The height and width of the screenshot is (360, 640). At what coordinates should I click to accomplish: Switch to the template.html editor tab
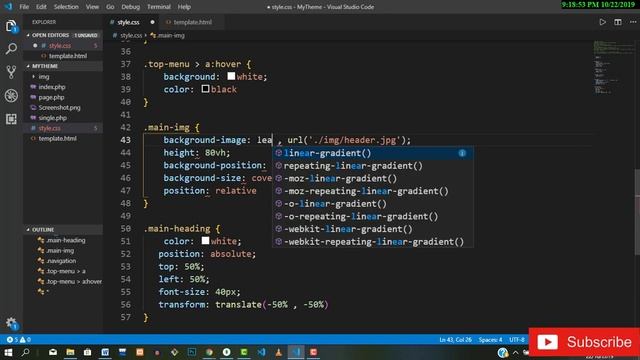[192, 22]
